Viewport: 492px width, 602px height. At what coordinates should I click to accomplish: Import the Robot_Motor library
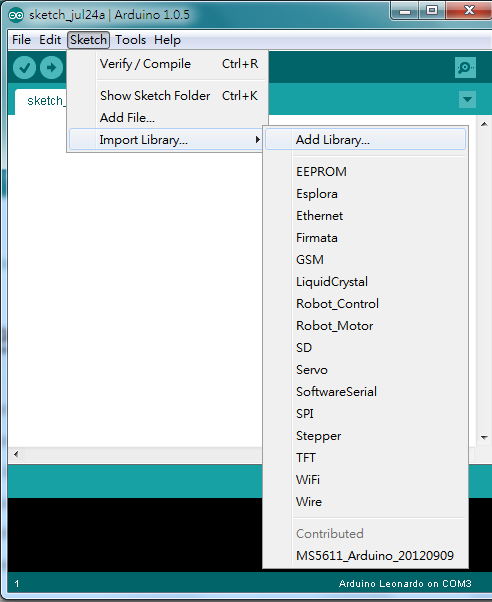point(365,326)
